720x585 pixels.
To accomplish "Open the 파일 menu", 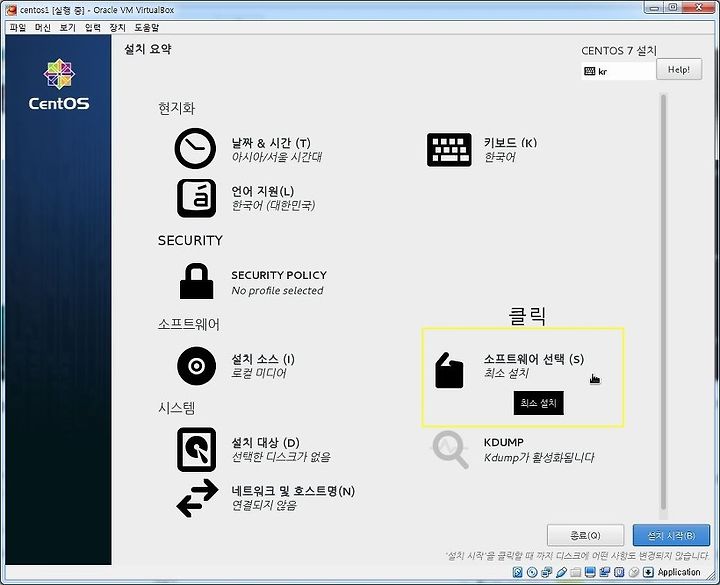I will [18, 28].
